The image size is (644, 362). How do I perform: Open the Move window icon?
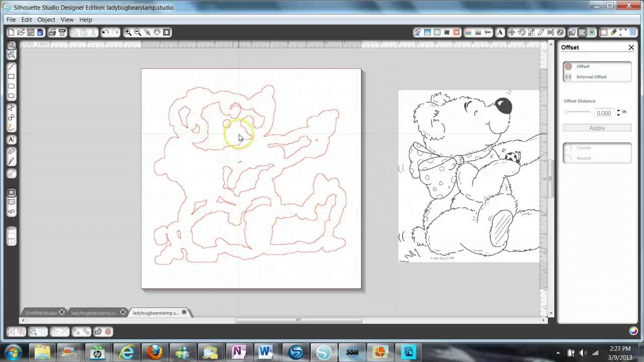pyautogui.click(x=512, y=32)
